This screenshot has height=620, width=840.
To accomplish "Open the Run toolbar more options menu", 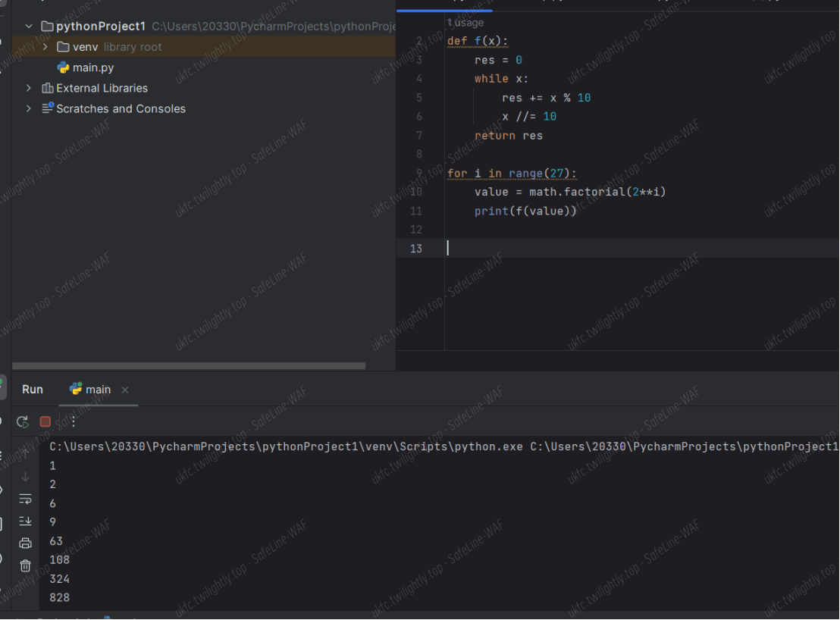I will 73,422.
